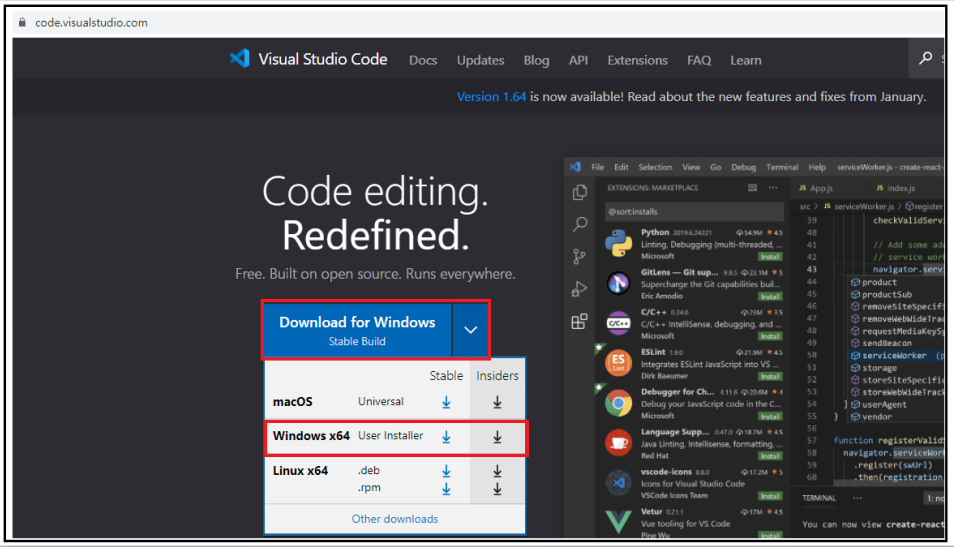Click the @sort:installs extension search box
Image resolution: width=954 pixels, height=547 pixels.
pyautogui.click(x=694, y=212)
